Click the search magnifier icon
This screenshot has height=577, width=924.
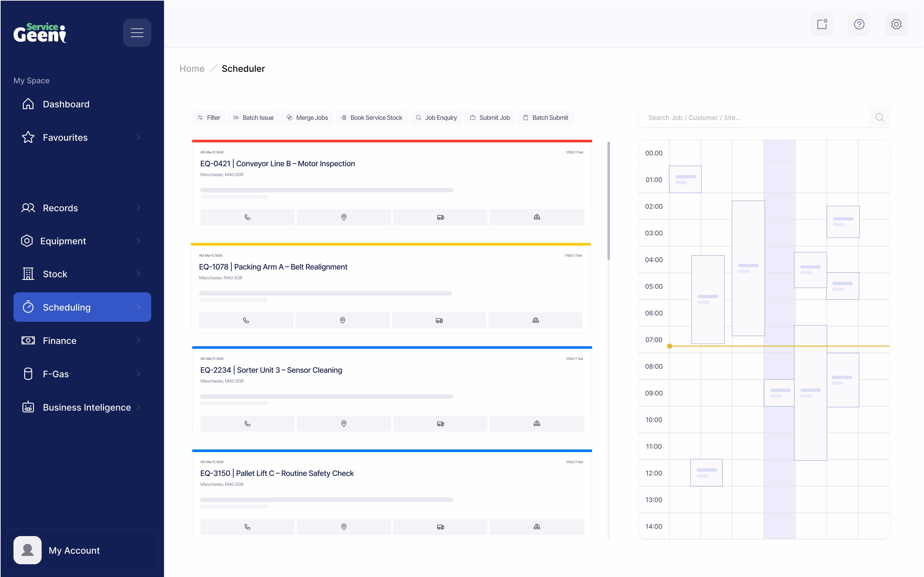tap(879, 118)
